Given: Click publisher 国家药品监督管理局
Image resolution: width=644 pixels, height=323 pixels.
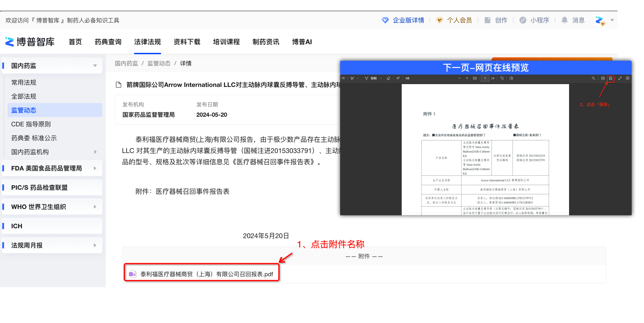Looking at the screenshot, I should 149,115.
